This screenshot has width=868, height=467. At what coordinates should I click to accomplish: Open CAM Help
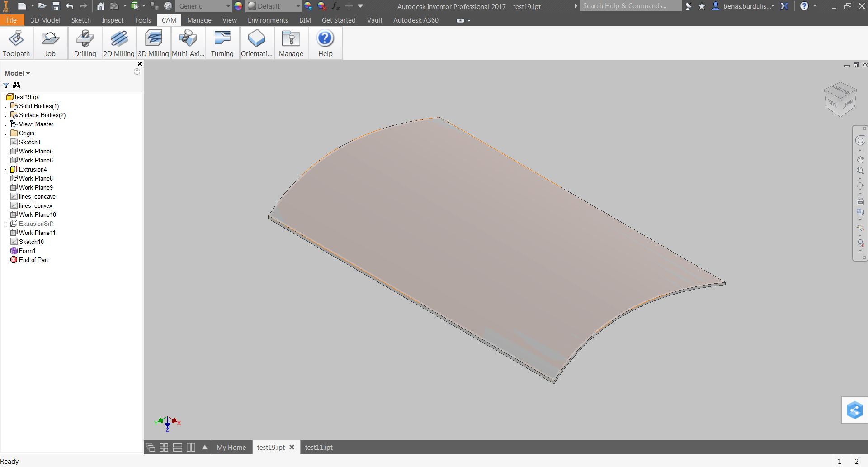click(325, 43)
